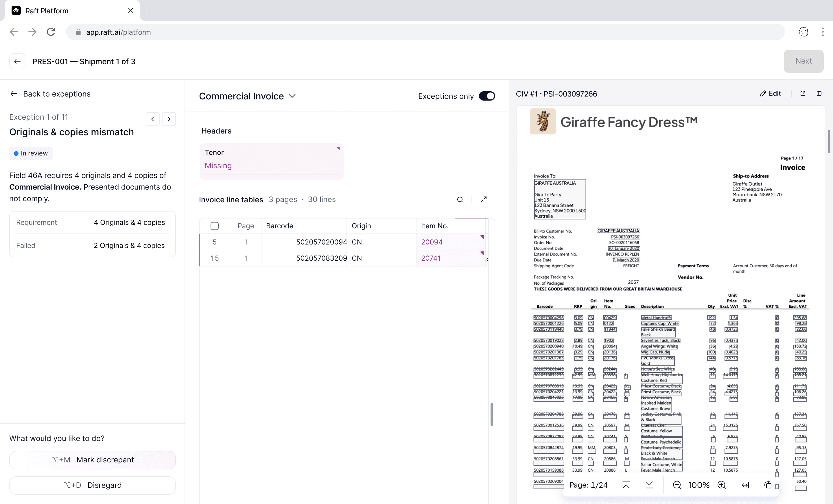The image size is (833, 504).
Task: Click the In review status badge
Action: pos(31,153)
